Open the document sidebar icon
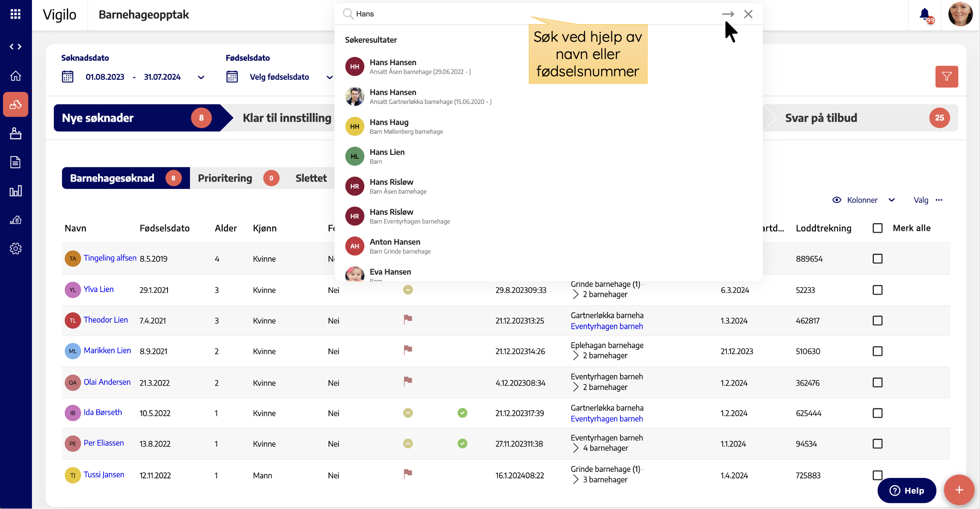This screenshot has height=509, width=980. 16,162
